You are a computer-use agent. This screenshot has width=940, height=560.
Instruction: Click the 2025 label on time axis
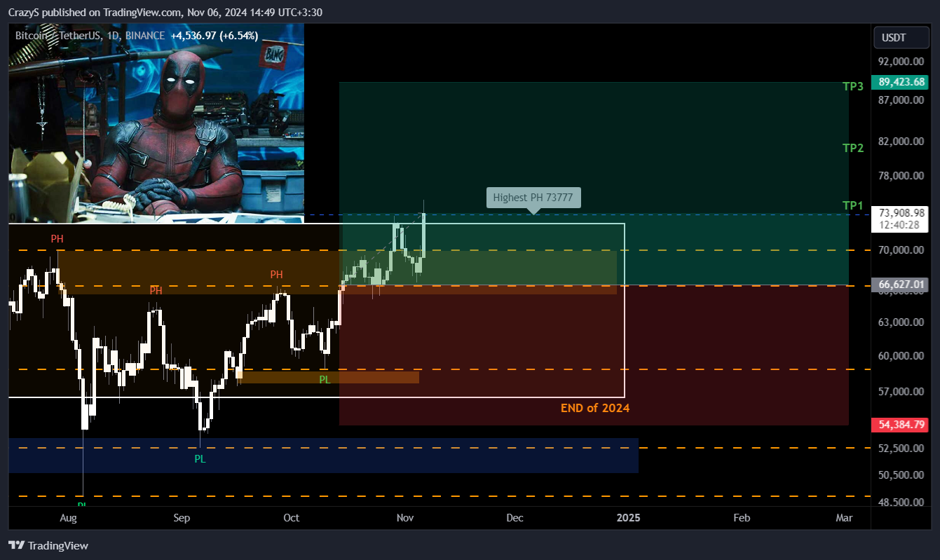click(x=628, y=518)
